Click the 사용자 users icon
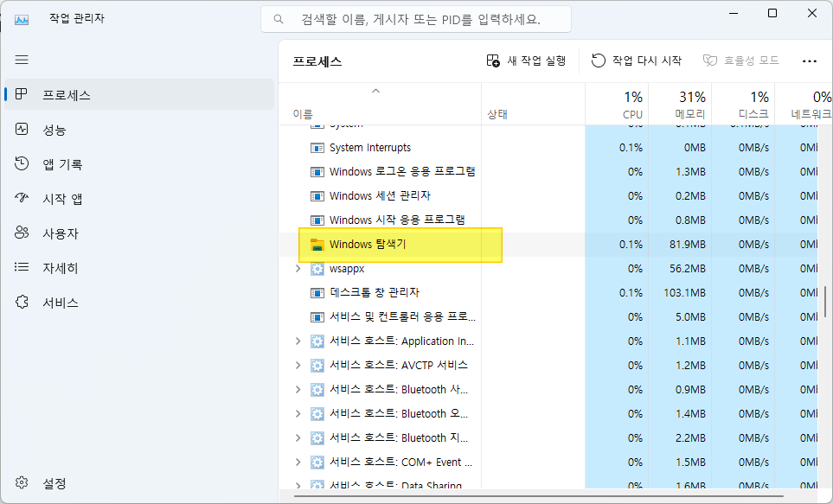The height and width of the screenshot is (504, 833). click(22, 233)
